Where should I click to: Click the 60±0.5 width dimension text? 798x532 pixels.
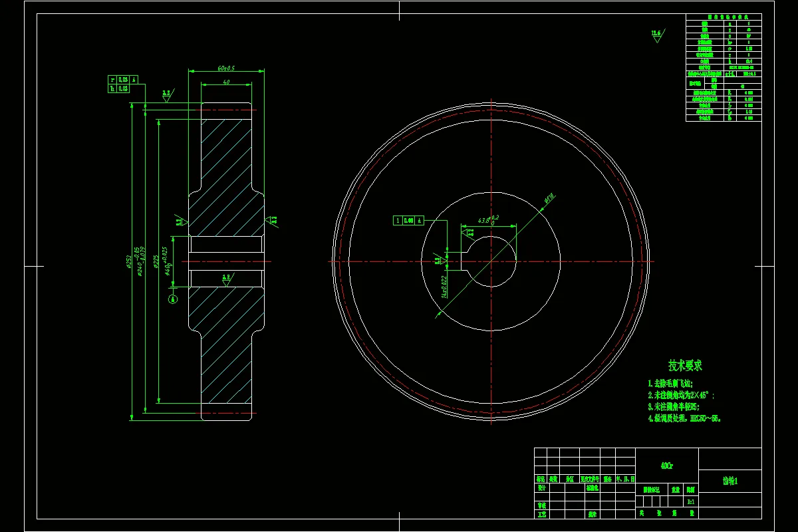(226, 68)
